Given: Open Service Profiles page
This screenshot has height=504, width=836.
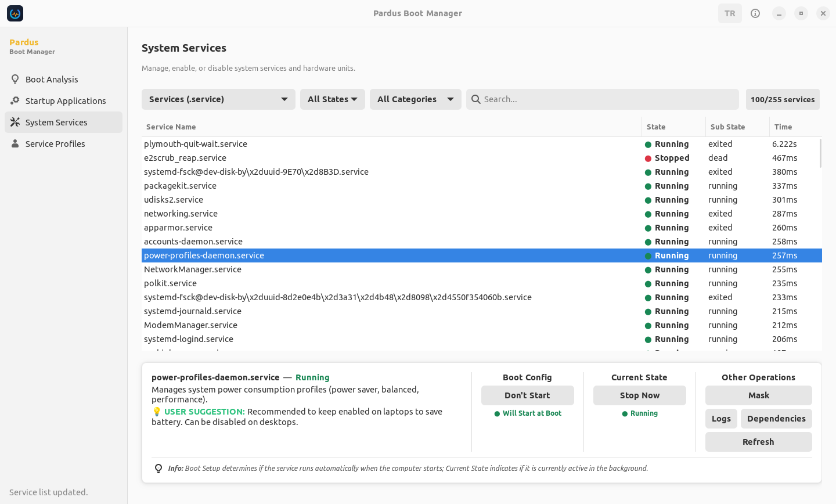Looking at the screenshot, I should coord(64,144).
